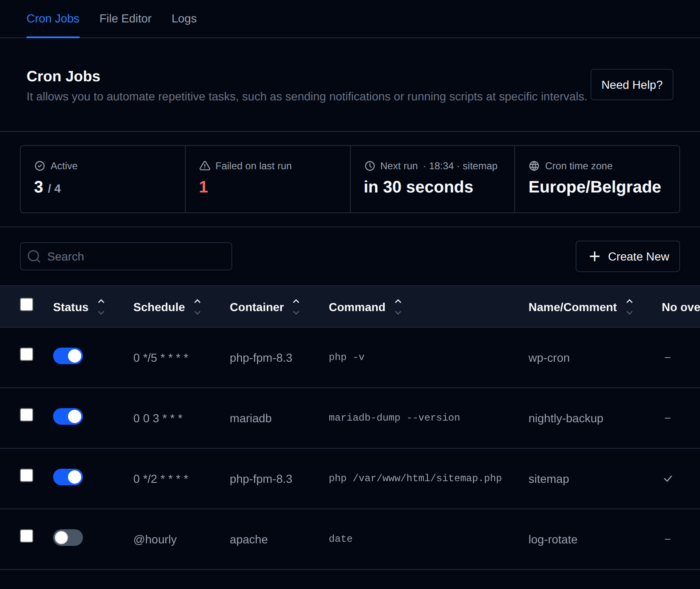Check the wp-cron row checkbox
Screen dimensions: 700x589
tap(27, 354)
